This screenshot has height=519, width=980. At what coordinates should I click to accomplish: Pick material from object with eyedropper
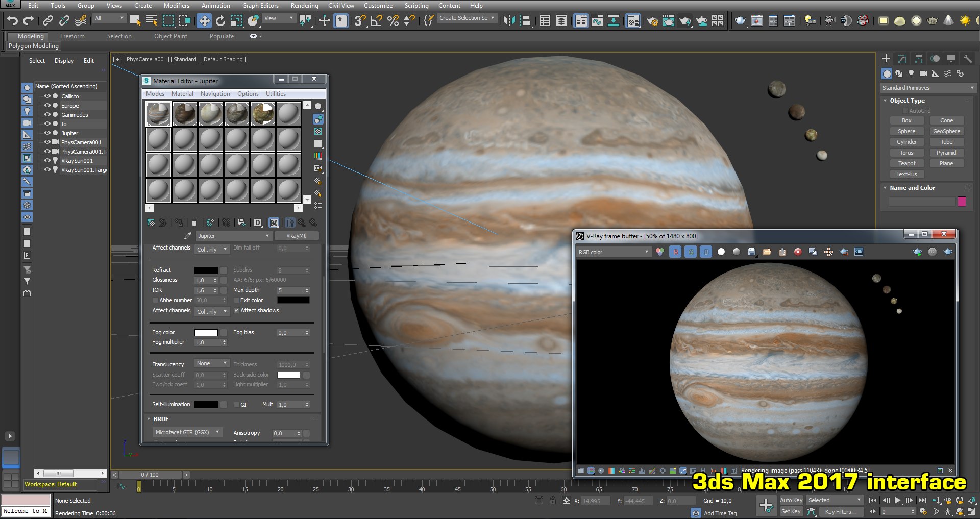click(x=188, y=236)
